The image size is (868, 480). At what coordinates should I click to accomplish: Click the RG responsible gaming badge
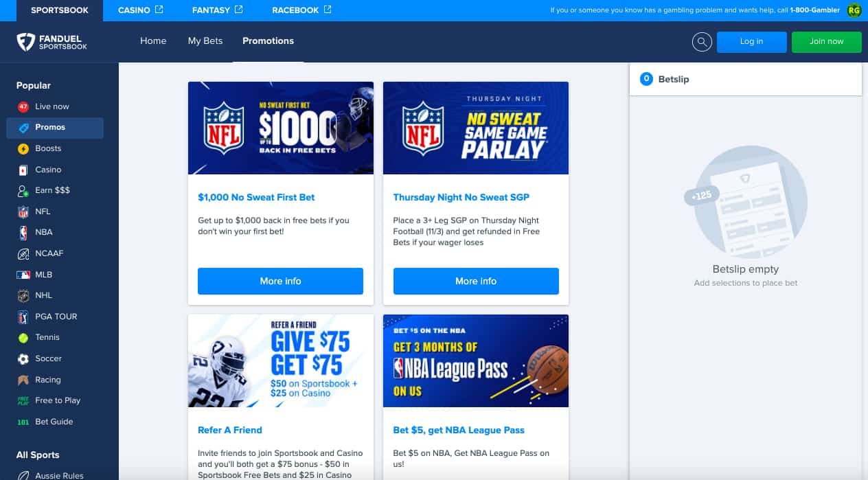[x=854, y=10]
